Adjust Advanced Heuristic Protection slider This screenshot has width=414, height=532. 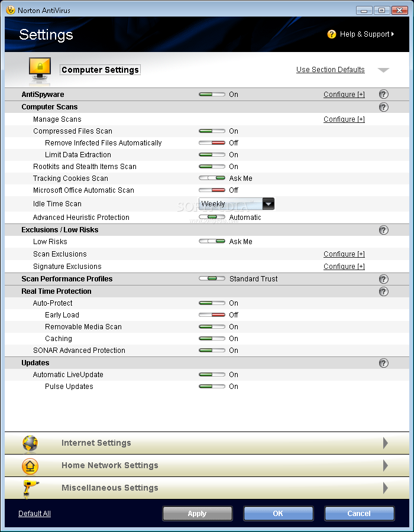tap(212, 217)
